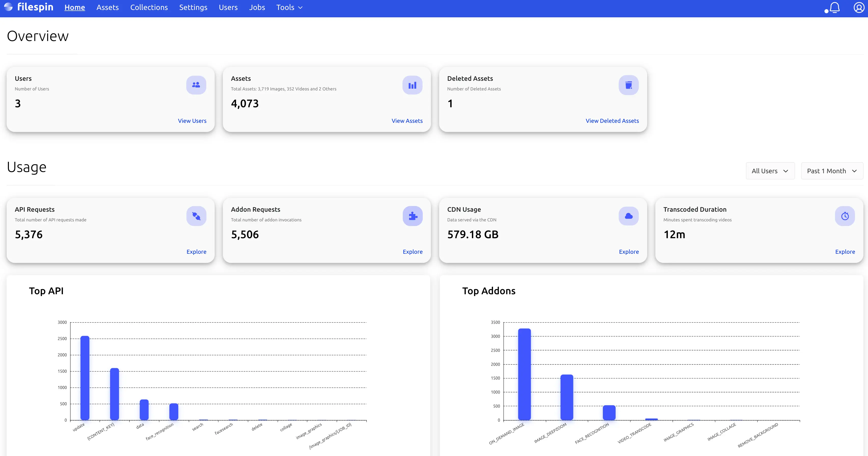This screenshot has height=456, width=868.
Task: Click the update bar in Top API
Action: pyautogui.click(x=85, y=378)
